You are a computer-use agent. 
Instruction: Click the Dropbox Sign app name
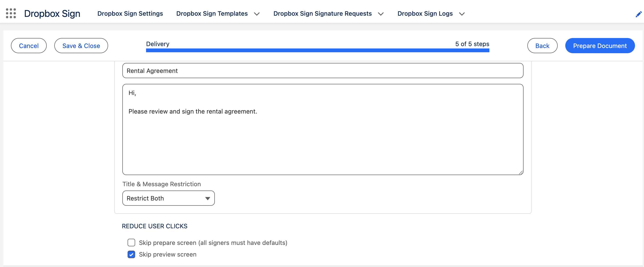[52, 14]
